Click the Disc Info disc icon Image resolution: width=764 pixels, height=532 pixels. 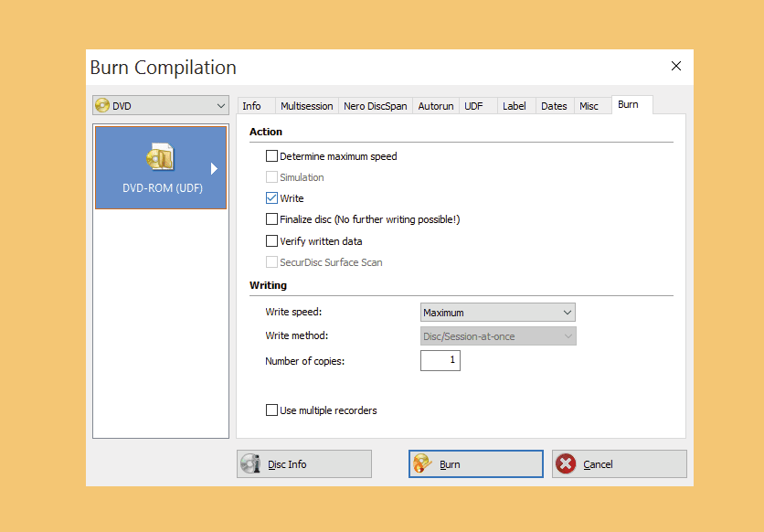[250, 463]
